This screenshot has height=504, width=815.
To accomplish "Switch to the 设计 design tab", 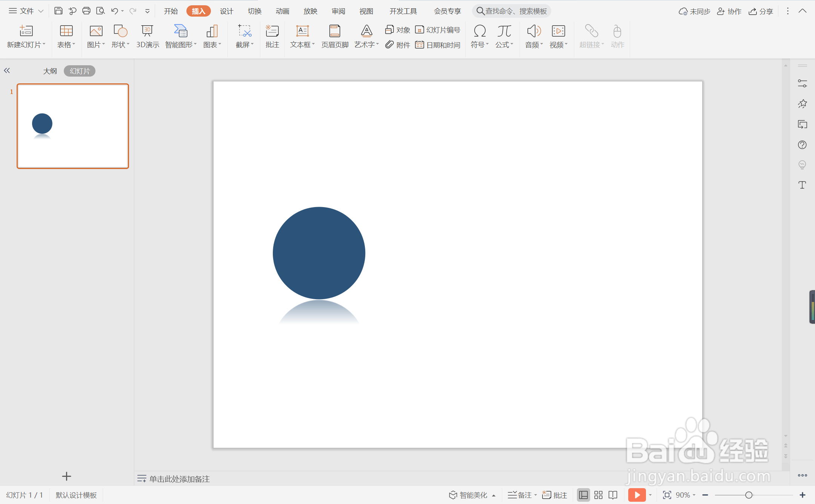I will 226,11.
